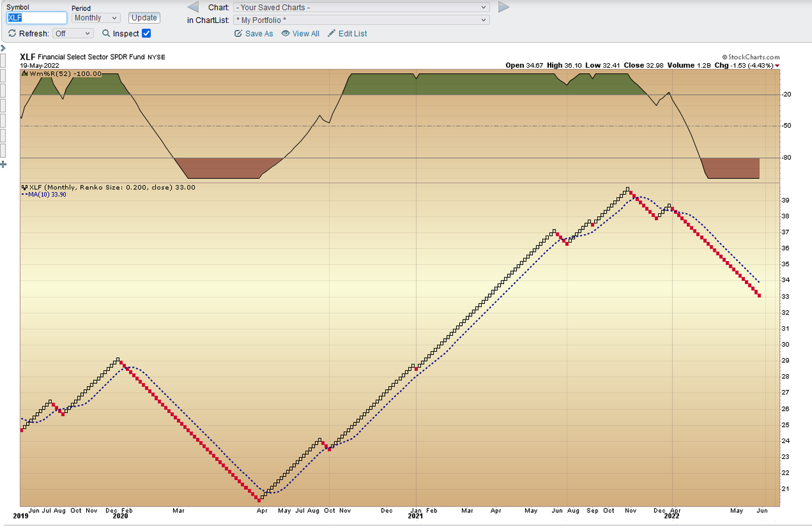The height and width of the screenshot is (526, 812).
Task: Click the Symbol input field containing XLF
Action: pos(37,18)
